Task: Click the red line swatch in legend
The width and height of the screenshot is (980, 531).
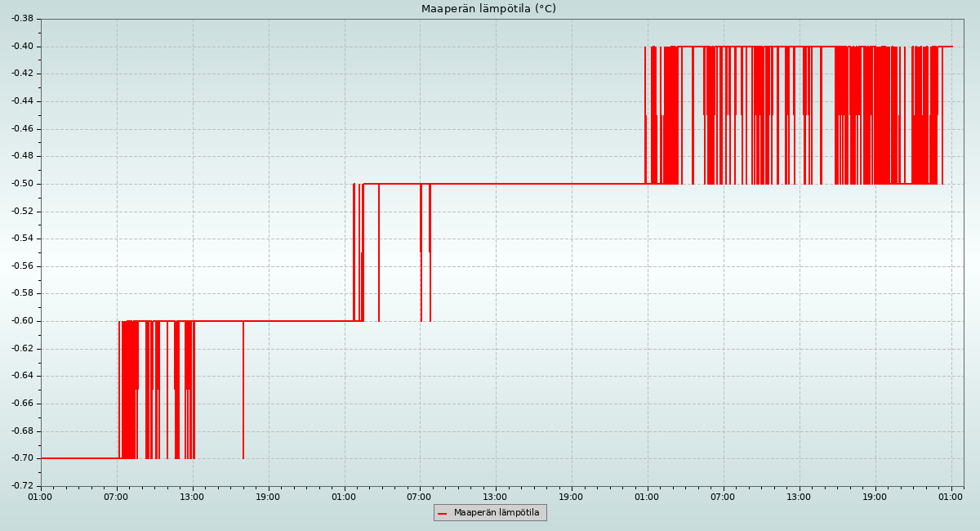Action: [x=443, y=513]
